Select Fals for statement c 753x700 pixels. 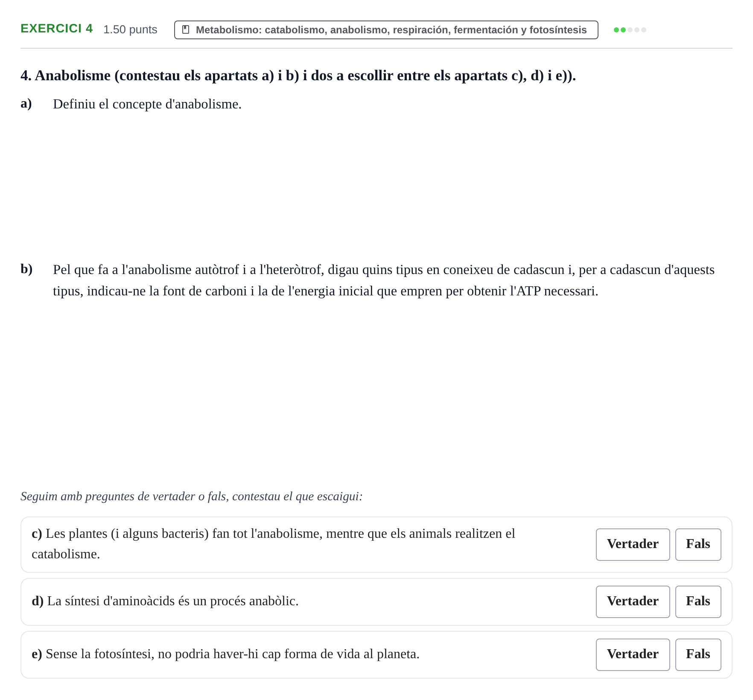pyautogui.click(x=698, y=544)
